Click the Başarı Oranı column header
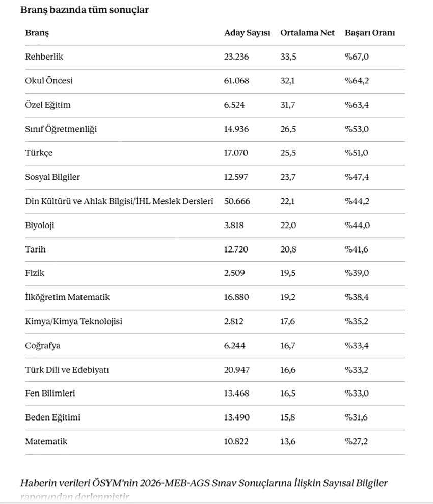Image resolution: width=433 pixels, height=504 pixels. click(x=370, y=33)
